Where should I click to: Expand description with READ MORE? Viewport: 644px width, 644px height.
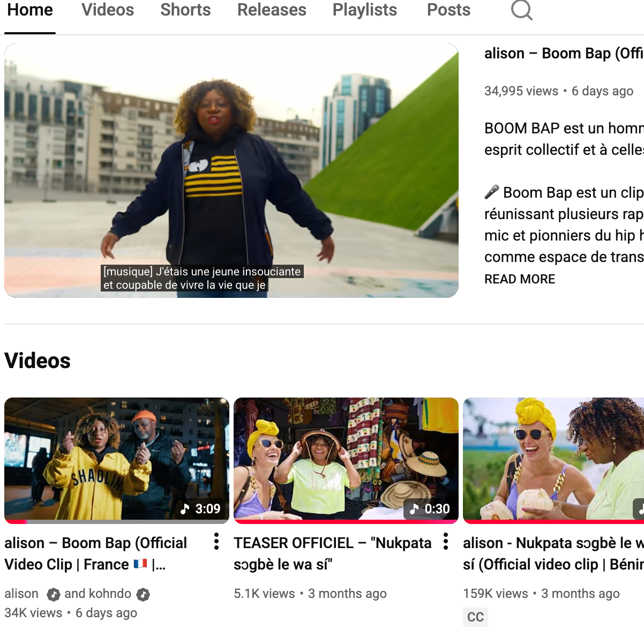520,279
